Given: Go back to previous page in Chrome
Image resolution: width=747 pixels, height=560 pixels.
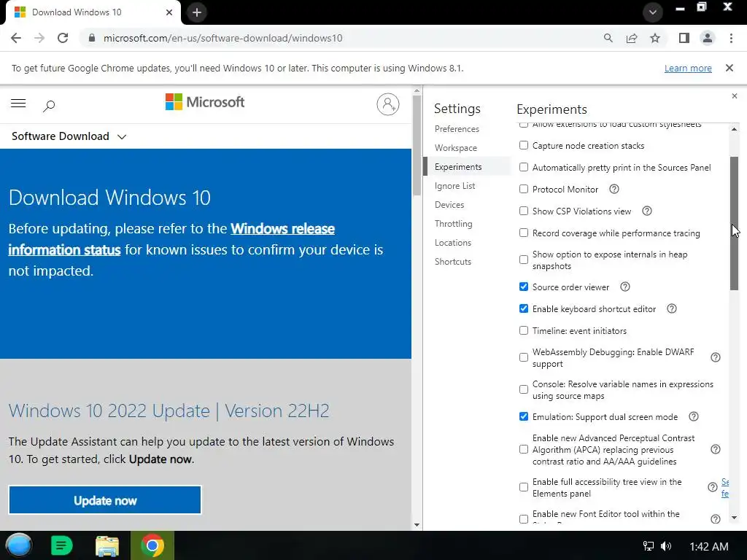Looking at the screenshot, I should point(16,38).
